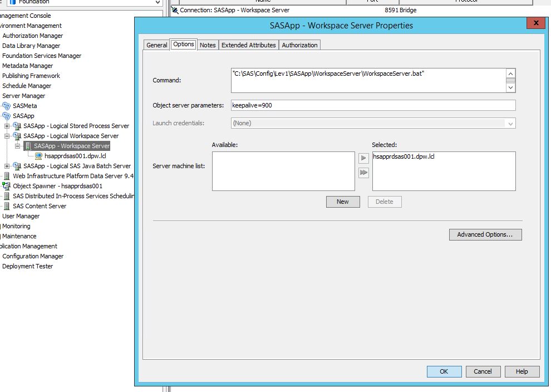Select Data Library Manager in tree
This screenshot has height=392, width=551.
(31, 46)
